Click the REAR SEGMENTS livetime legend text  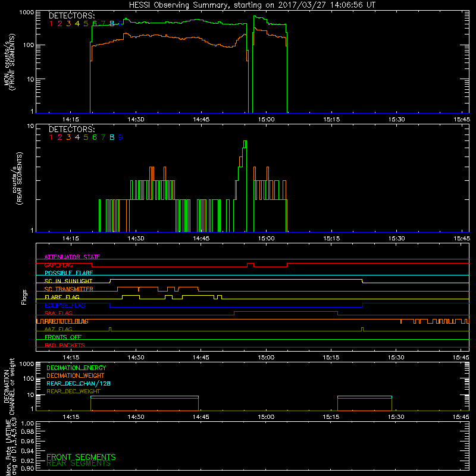(79, 464)
